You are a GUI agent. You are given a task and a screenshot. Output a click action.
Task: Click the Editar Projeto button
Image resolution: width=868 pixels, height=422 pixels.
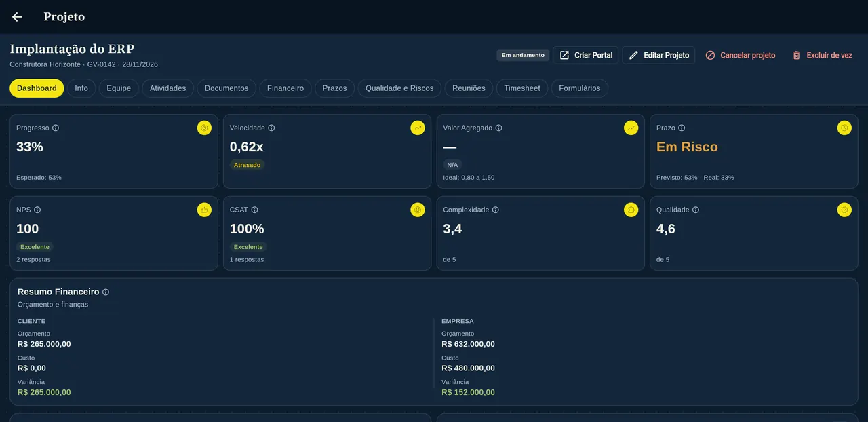(658, 55)
